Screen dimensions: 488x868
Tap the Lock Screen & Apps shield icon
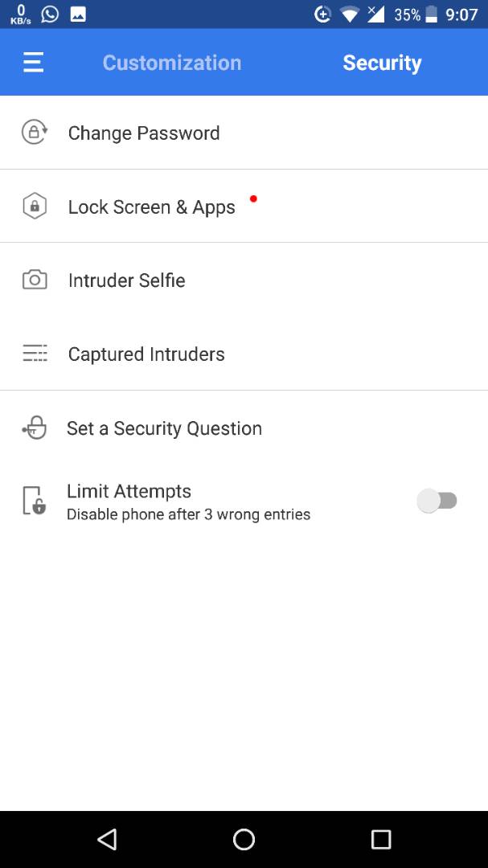point(34,207)
